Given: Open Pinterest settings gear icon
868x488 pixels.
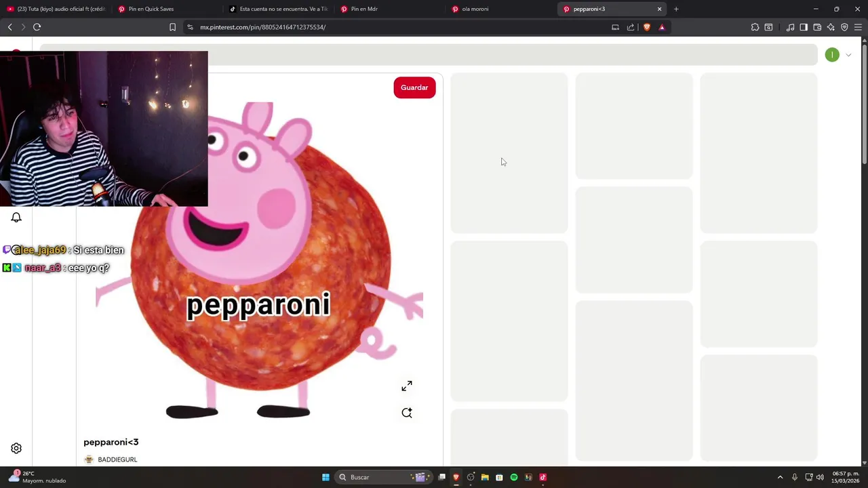Looking at the screenshot, I should (16, 448).
